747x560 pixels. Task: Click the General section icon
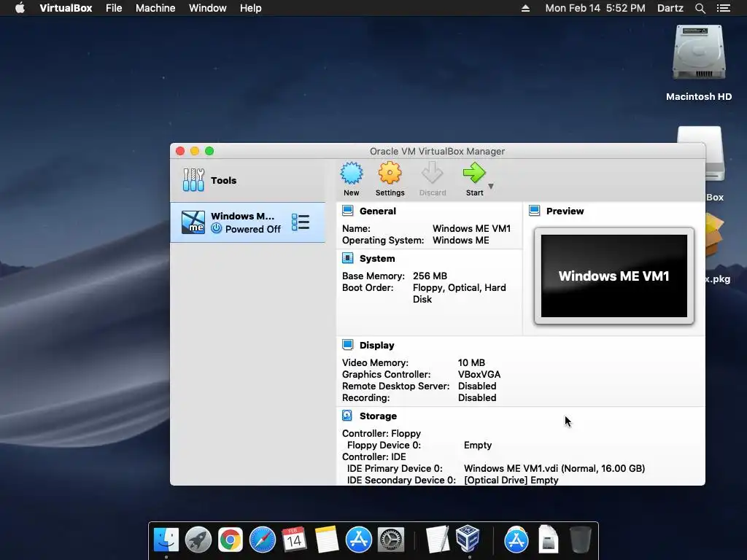(348, 211)
